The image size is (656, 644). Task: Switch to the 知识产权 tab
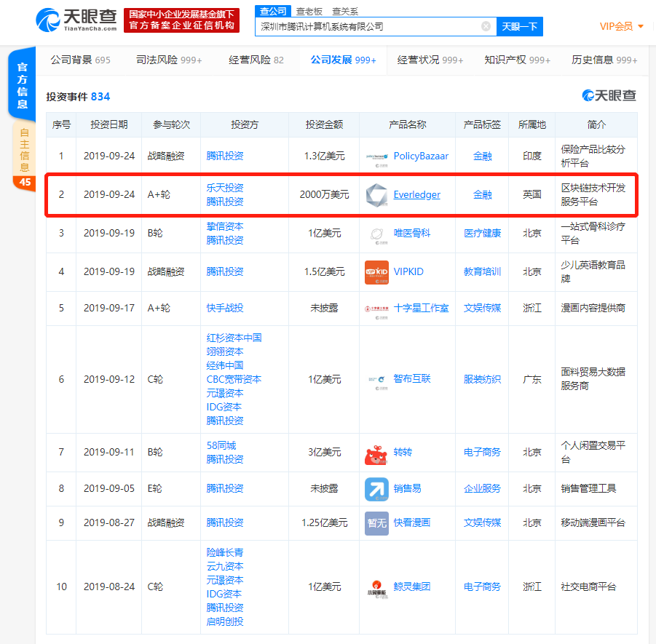(x=517, y=60)
